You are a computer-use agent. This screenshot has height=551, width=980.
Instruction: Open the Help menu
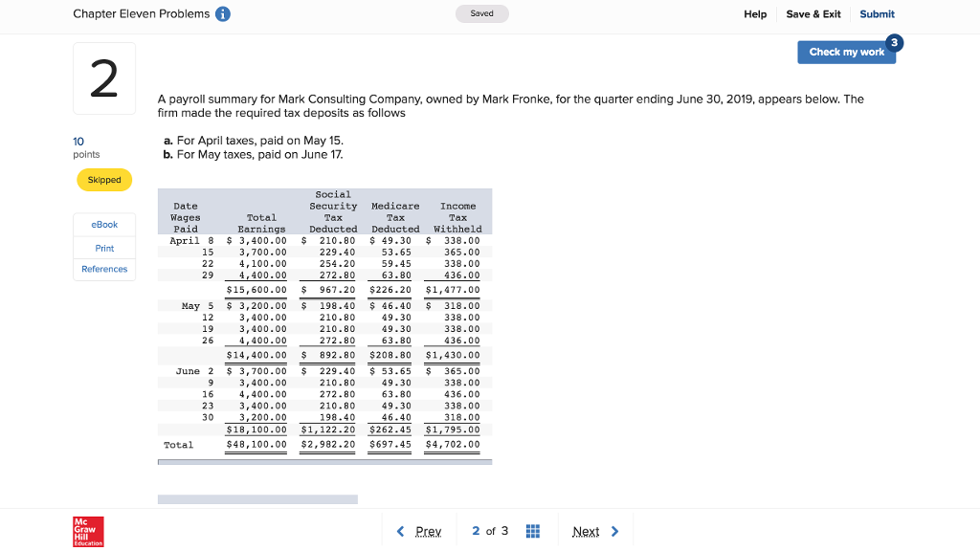[x=755, y=14]
